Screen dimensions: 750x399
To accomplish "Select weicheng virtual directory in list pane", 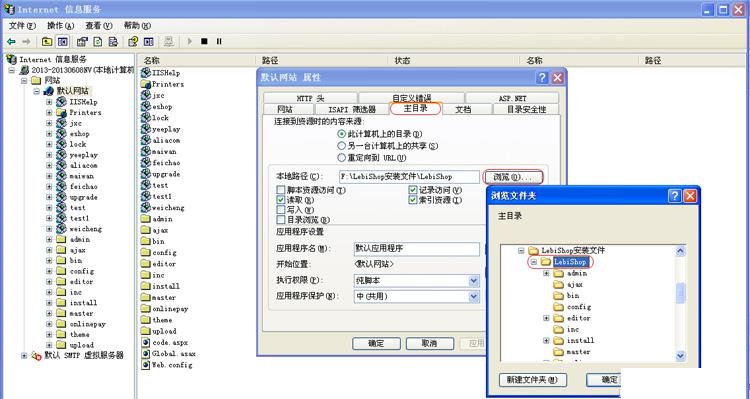I will click(163, 208).
